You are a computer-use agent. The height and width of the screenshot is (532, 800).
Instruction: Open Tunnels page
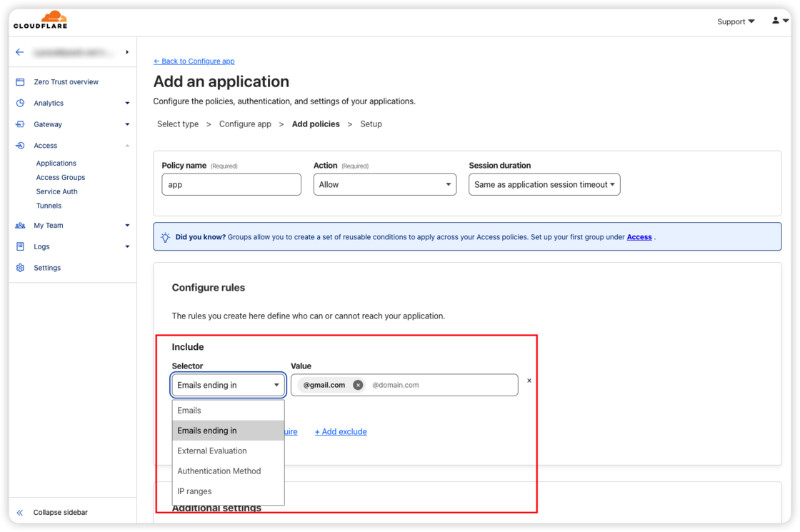point(49,206)
